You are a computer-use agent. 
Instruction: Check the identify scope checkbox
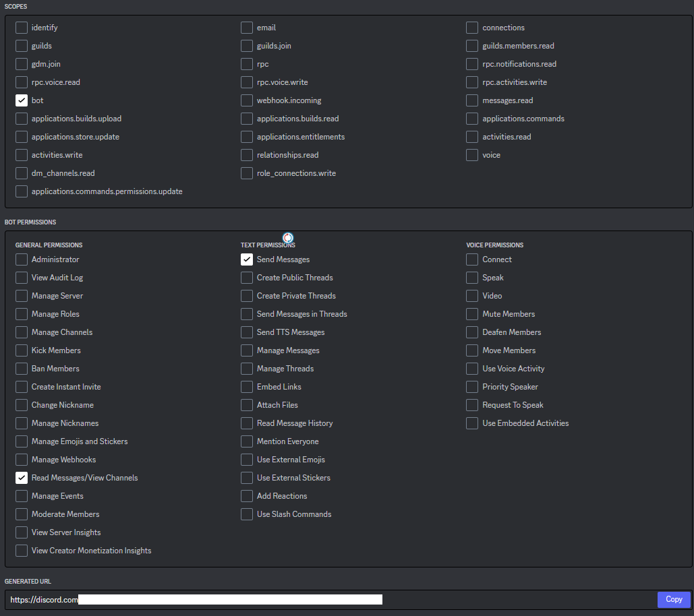22,28
